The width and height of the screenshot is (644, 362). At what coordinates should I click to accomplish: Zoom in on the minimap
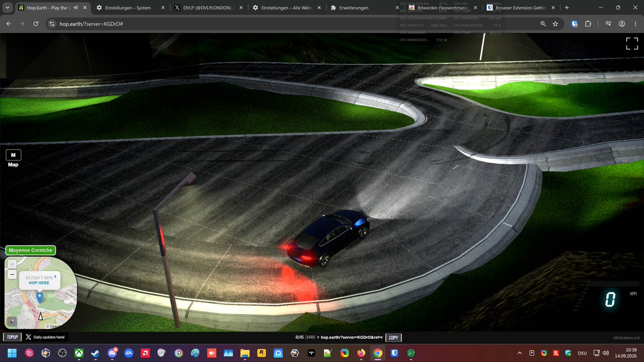pyautogui.click(x=12, y=264)
